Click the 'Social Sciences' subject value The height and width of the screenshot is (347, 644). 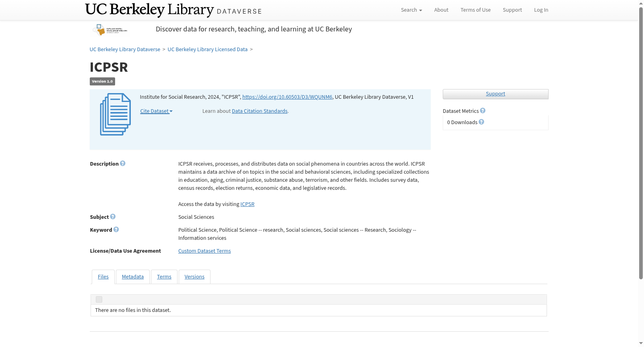(x=196, y=217)
